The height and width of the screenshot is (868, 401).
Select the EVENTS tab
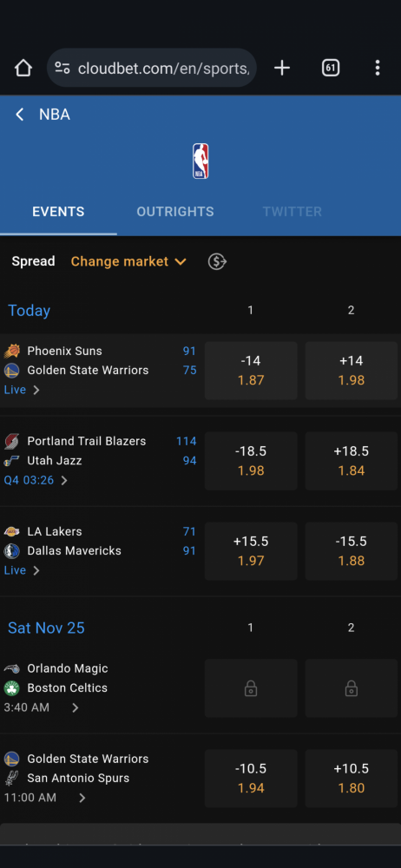point(58,212)
